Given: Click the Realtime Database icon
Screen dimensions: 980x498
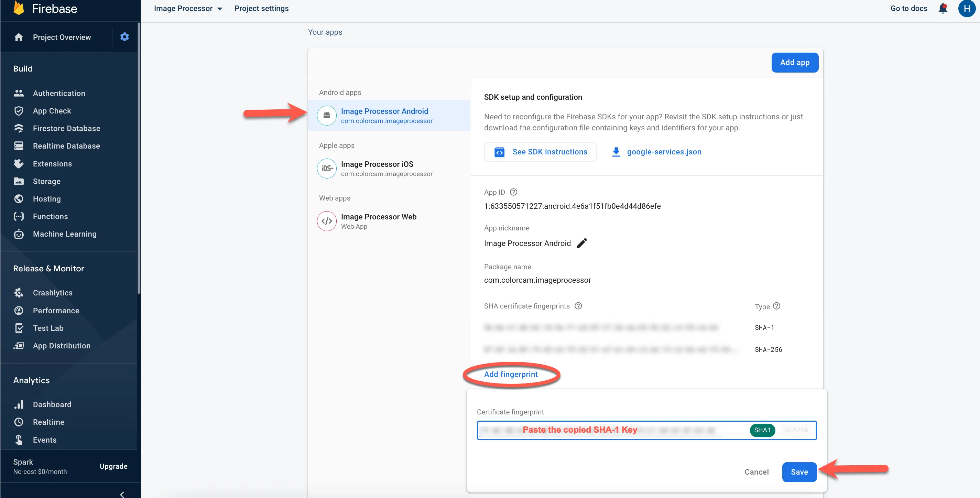Looking at the screenshot, I should [19, 146].
